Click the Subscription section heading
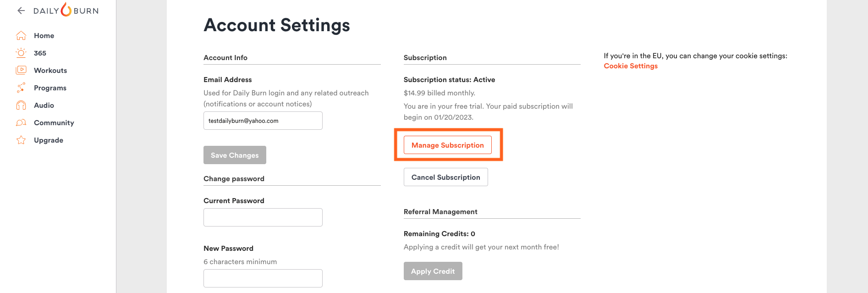The height and width of the screenshot is (293, 868). pos(425,57)
